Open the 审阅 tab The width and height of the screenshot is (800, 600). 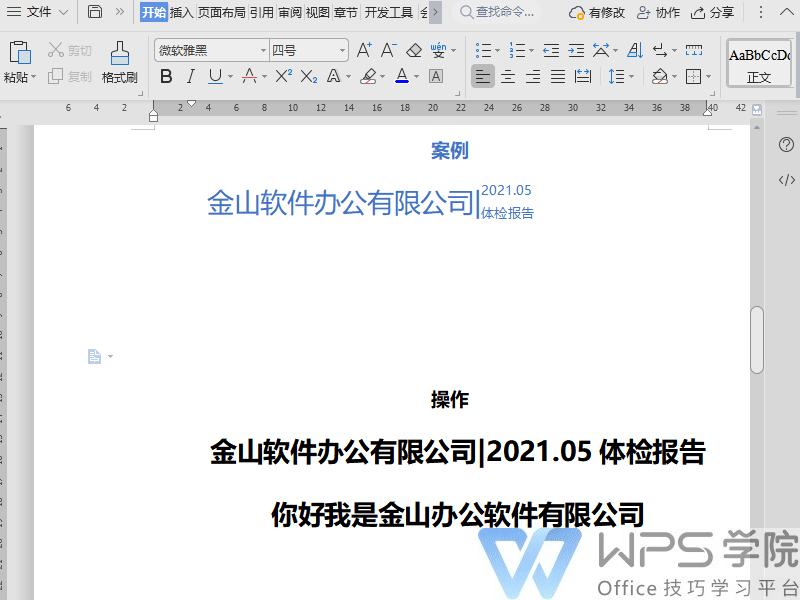point(290,12)
